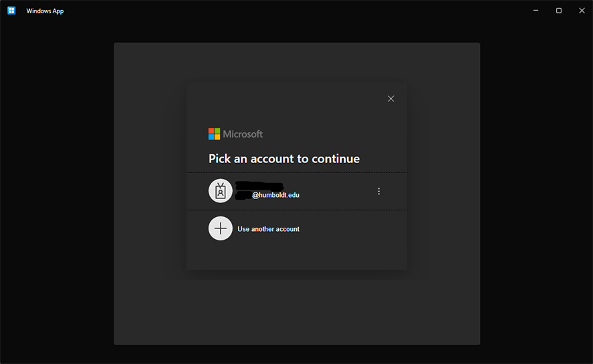Select the humboldt.edu account
This screenshot has width=593, height=364.
297,191
